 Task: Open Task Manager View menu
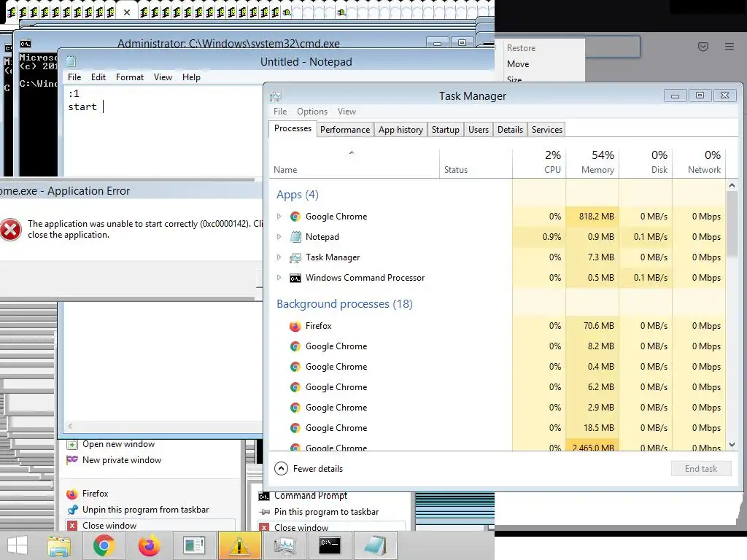tap(347, 112)
